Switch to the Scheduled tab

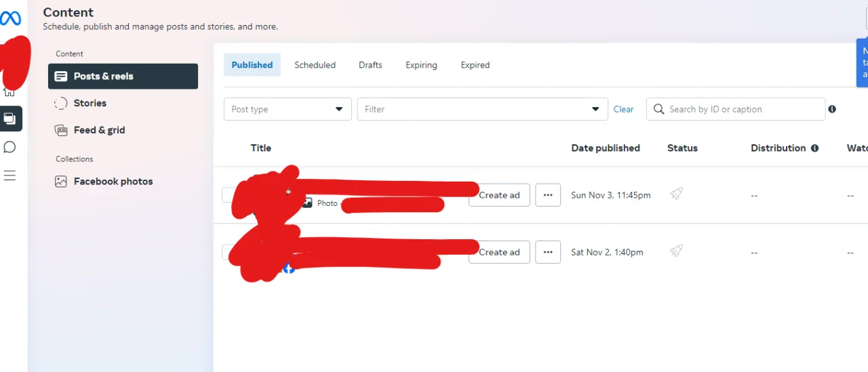coord(315,65)
